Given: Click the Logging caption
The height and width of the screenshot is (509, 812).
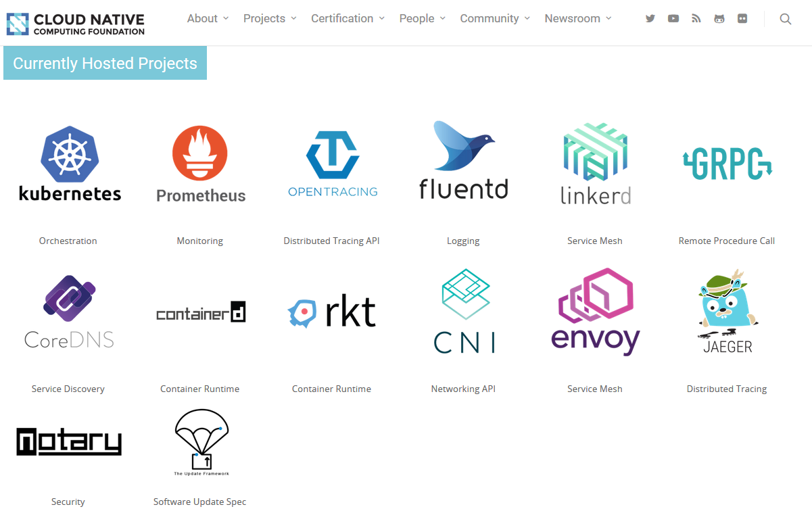Looking at the screenshot, I should click(463, 241).
